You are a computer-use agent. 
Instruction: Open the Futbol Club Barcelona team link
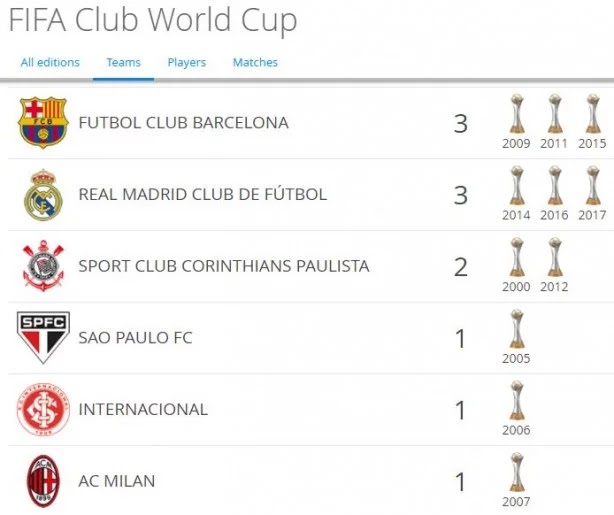coord(183,123)
